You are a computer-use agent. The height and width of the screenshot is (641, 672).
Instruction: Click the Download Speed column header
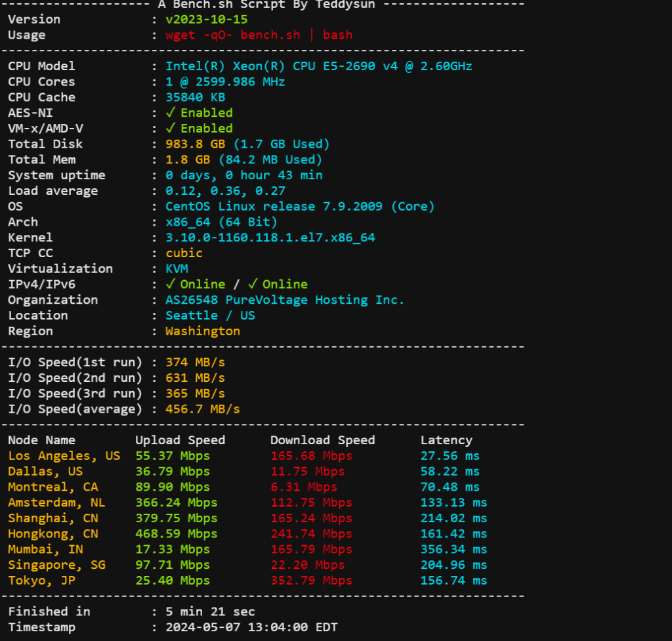coord(322,440)
